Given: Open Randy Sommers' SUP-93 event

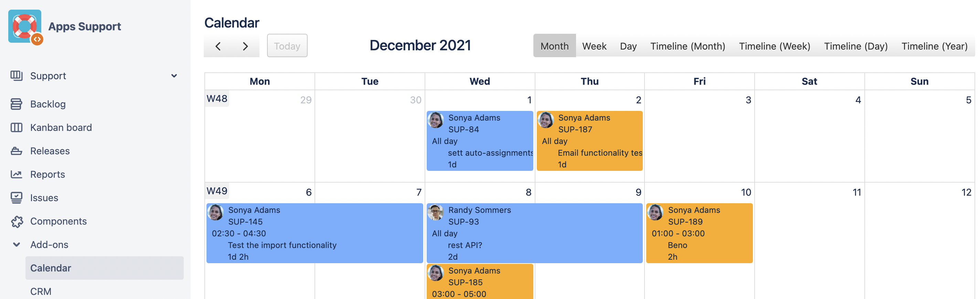Looking at the screenshot, I should point(534,233).
